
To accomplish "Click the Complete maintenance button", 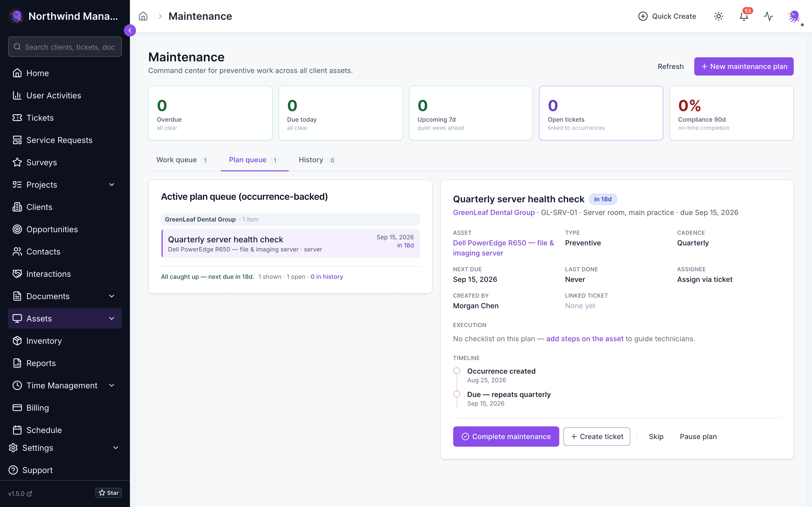I will 506,436.
